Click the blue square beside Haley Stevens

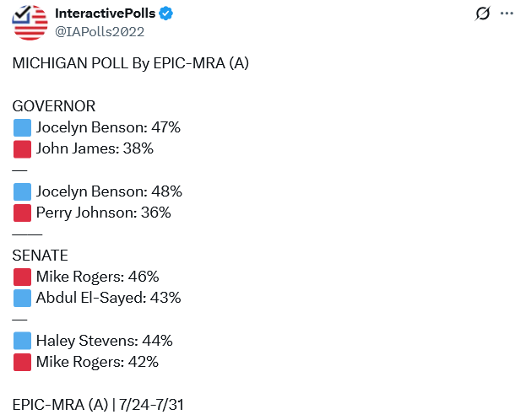[22, 341]
